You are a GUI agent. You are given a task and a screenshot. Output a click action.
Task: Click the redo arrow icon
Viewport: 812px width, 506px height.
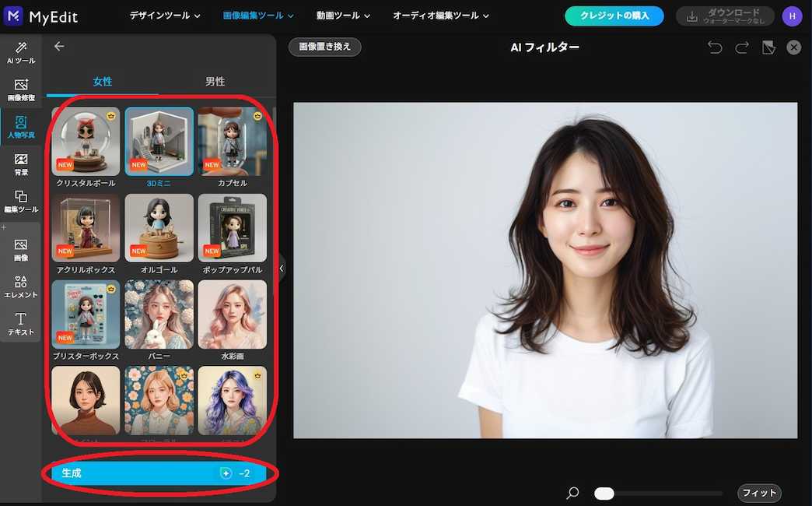(x=740, y=47)
